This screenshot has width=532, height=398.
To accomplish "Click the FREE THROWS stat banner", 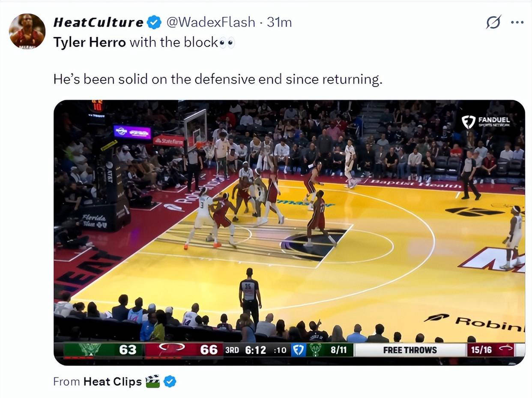I will click(410, 350).
